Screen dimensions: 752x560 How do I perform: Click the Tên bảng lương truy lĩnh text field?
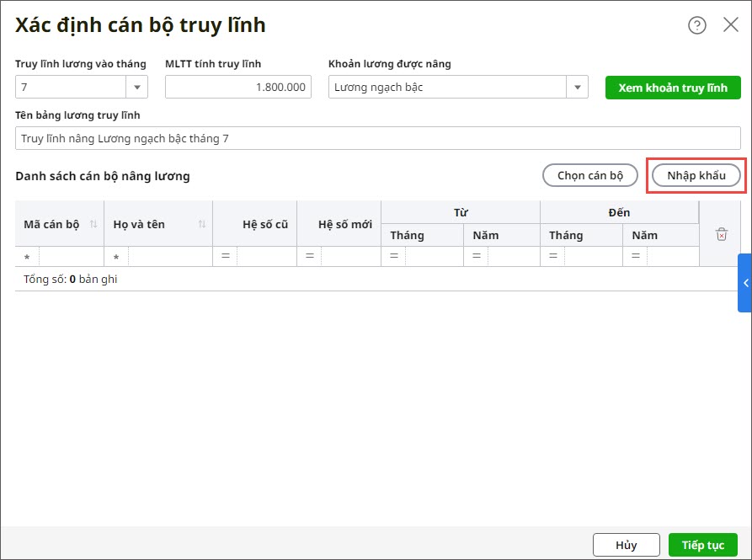(378, 138)
